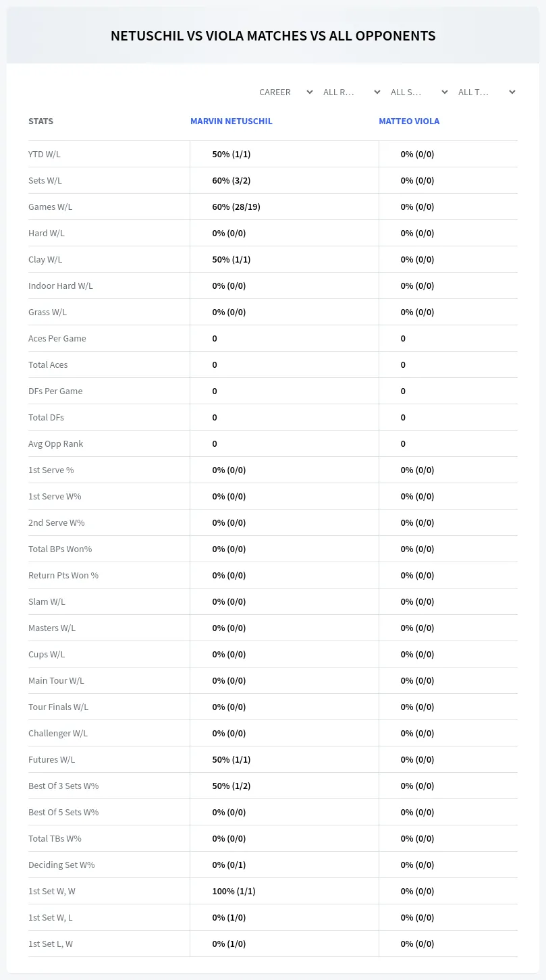Click the chevron arrow beside CAREER
The image size is (546, 980).
[309, 92]
